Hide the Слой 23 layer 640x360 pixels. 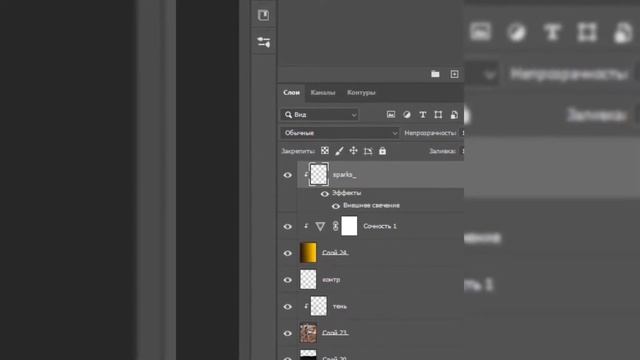pyautogui.click(x=287, y=333)
